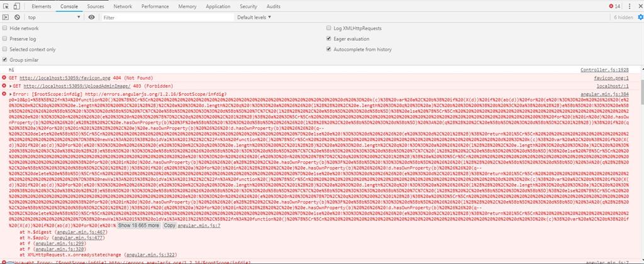The width and height of the screenshot is (644, 264).
Task: Open angular.min.js:7 link beside Copy
Action: [199, 226]
